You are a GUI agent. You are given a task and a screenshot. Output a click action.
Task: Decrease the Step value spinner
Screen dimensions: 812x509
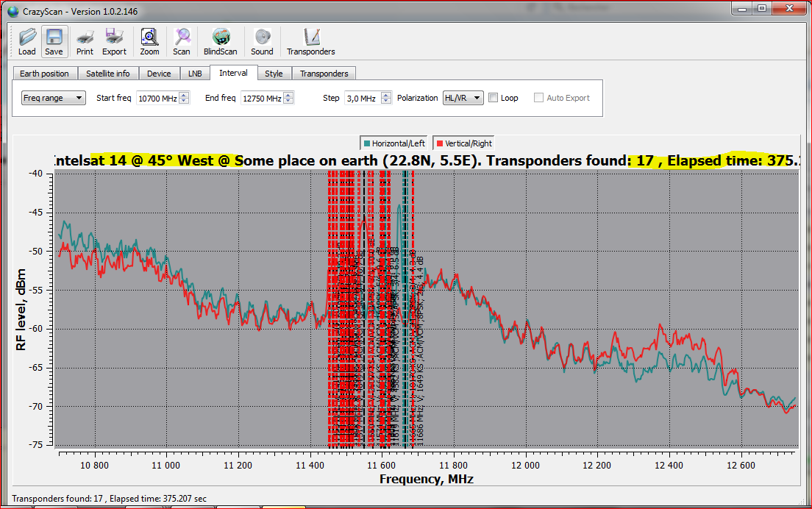click(x=386, y=101)
